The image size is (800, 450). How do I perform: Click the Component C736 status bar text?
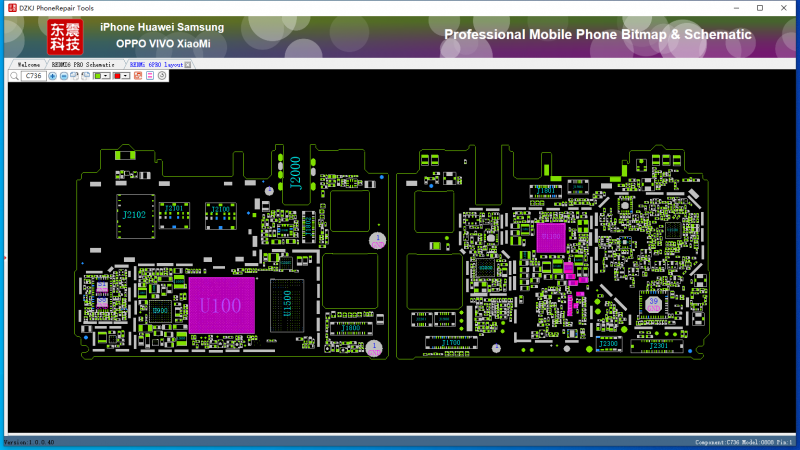743,442
